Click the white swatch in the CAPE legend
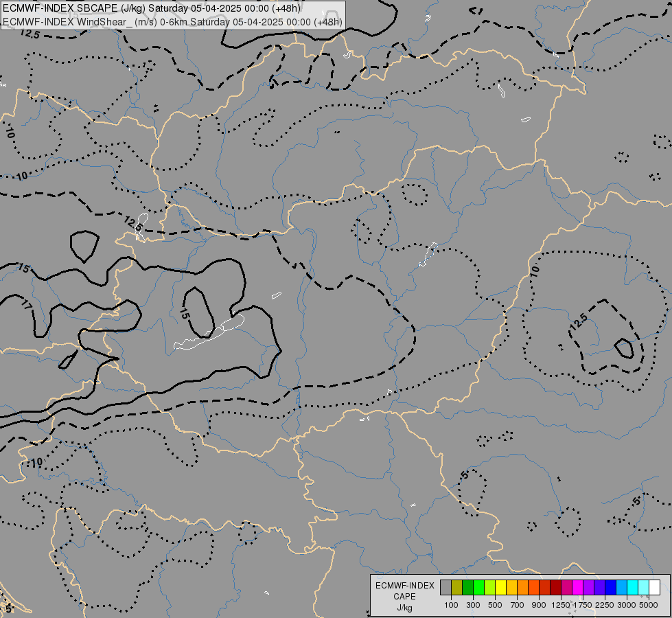The image size is (672, 618). point(654,587)
